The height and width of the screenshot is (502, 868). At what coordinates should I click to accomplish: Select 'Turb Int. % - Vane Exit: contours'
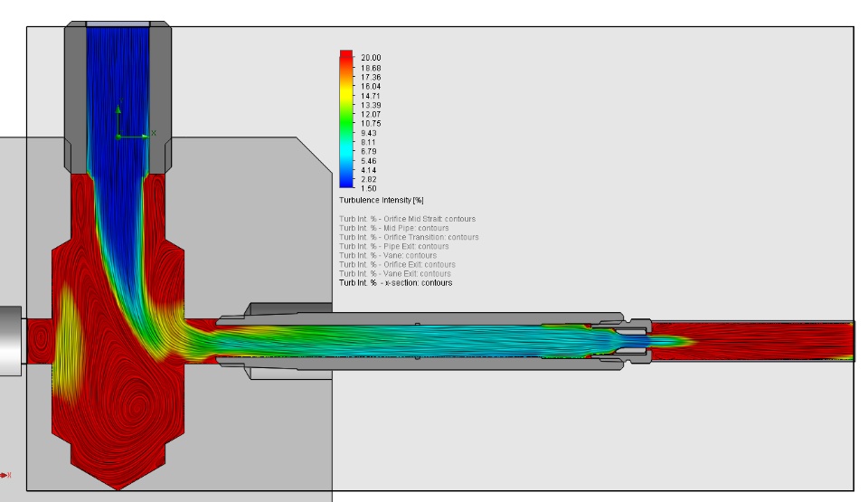pyautogui.click(x=395, y=274)
